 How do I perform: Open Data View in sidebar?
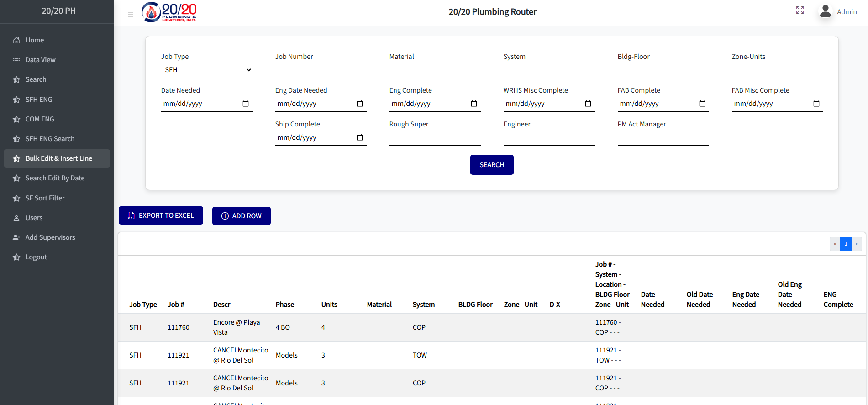click(x=40, y=60)
